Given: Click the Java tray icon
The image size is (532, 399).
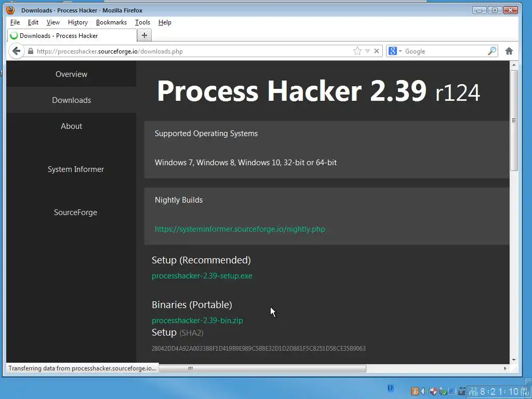Looking at the screenshot, I should 415,391.
